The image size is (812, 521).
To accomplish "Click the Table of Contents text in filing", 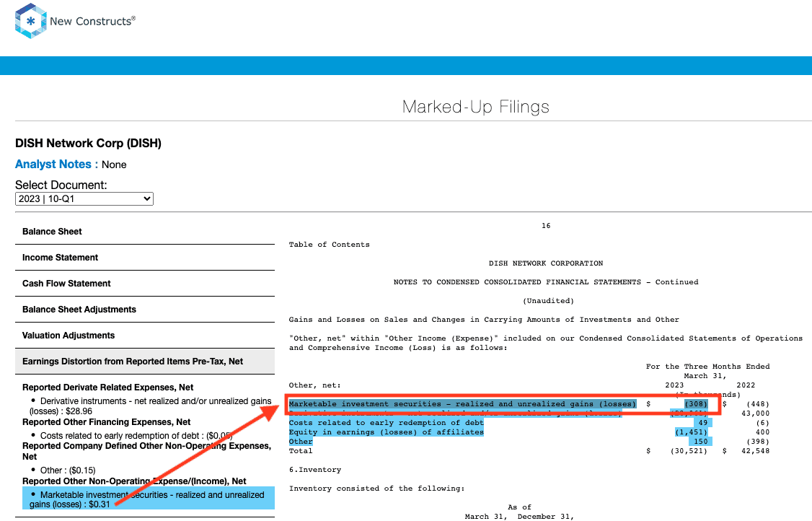I will (330, 245).
